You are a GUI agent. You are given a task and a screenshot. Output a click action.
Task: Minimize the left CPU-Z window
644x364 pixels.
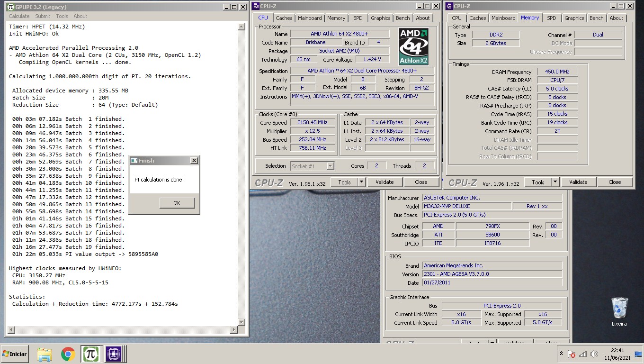pyautogui.click(x=419, y=6)
